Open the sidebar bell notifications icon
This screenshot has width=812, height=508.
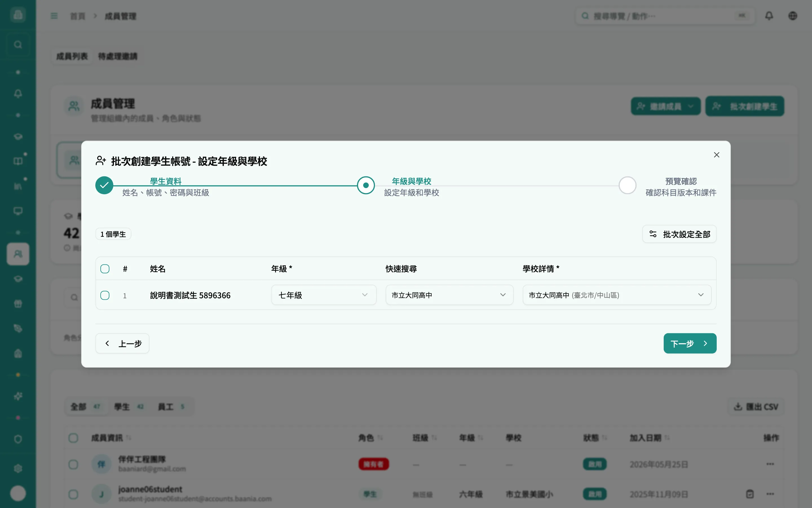[18, 94]
